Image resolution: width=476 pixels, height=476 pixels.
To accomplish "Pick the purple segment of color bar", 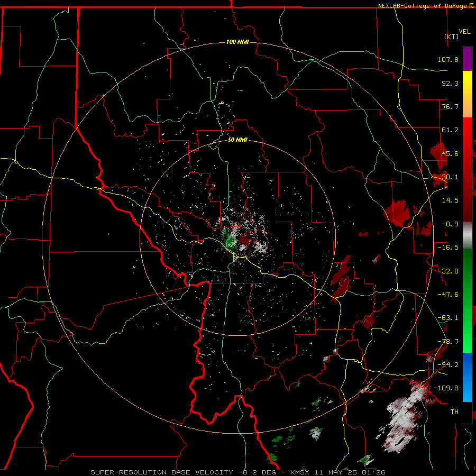I will tap(467, 59).
